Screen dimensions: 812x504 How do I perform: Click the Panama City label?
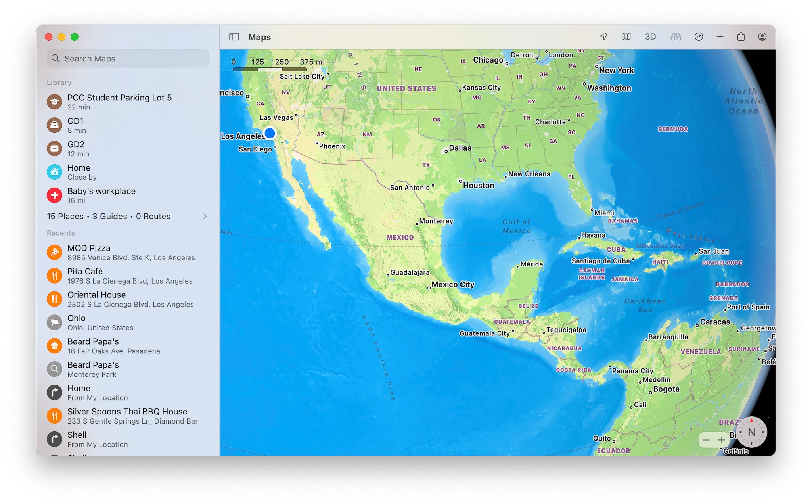tap(632, 371)
